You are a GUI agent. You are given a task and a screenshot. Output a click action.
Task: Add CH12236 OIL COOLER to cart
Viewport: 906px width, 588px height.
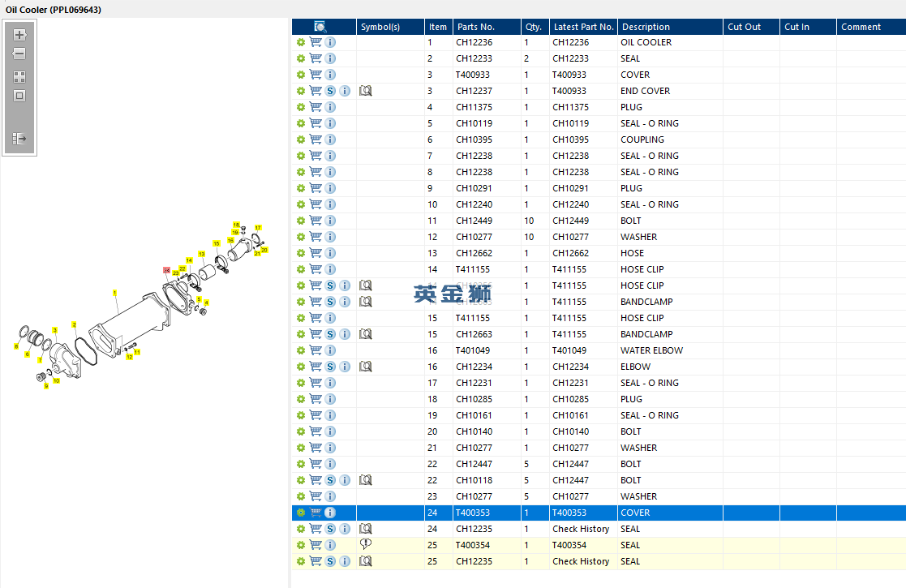316,42
